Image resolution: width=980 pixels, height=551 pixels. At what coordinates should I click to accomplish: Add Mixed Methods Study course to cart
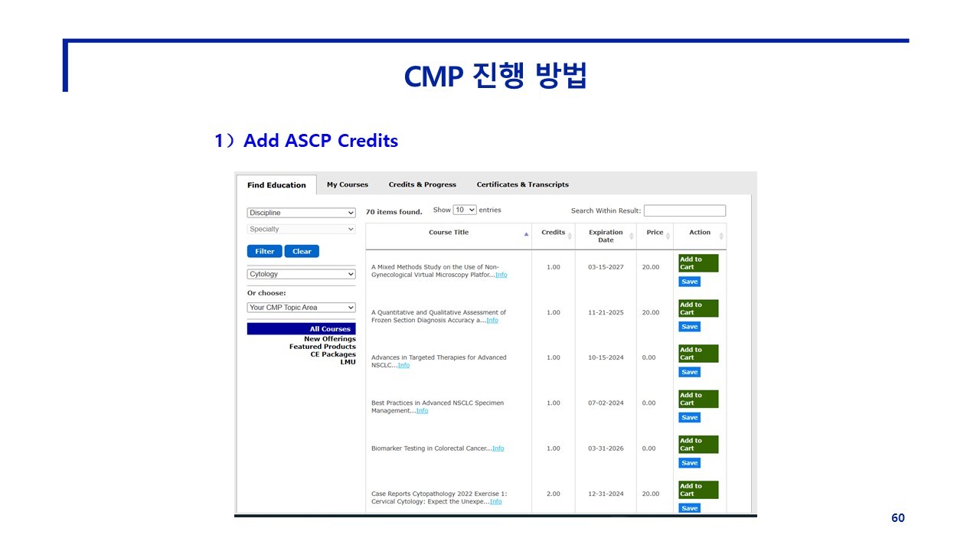698,263
